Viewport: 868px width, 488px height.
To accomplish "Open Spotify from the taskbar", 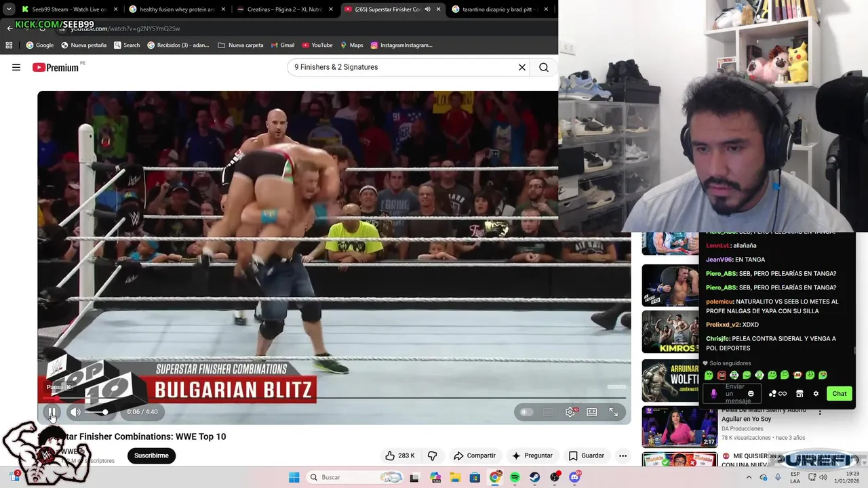I will point(515,477).
